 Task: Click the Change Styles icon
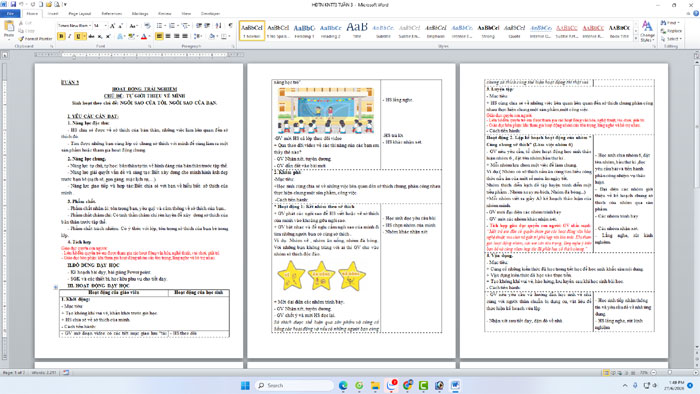[647, 31]
